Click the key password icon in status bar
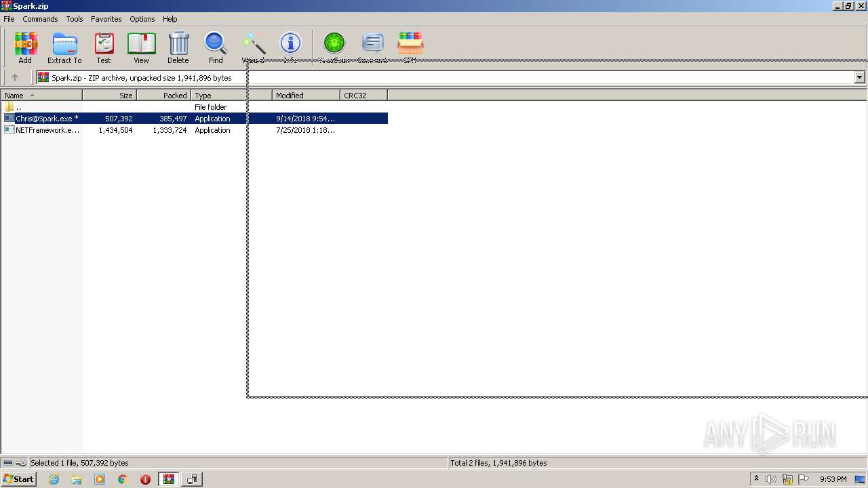Screen dimensions: 868x488 21,463
